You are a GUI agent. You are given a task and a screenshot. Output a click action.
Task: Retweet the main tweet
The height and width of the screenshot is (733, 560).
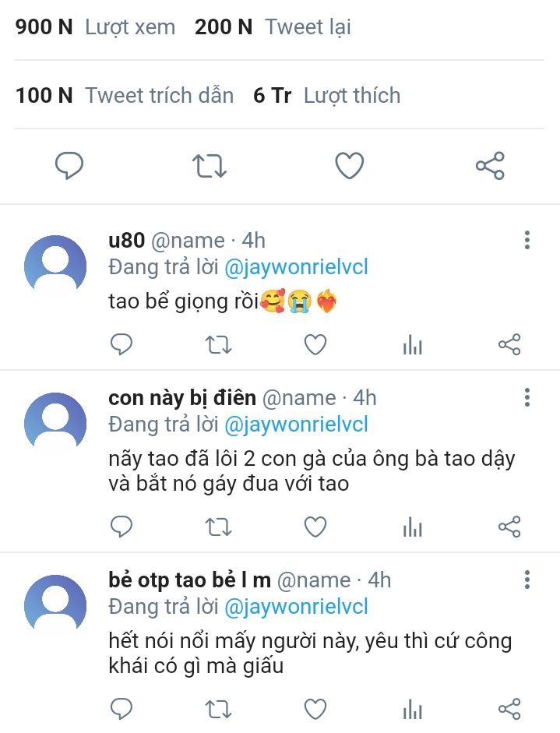click(210, 166)
